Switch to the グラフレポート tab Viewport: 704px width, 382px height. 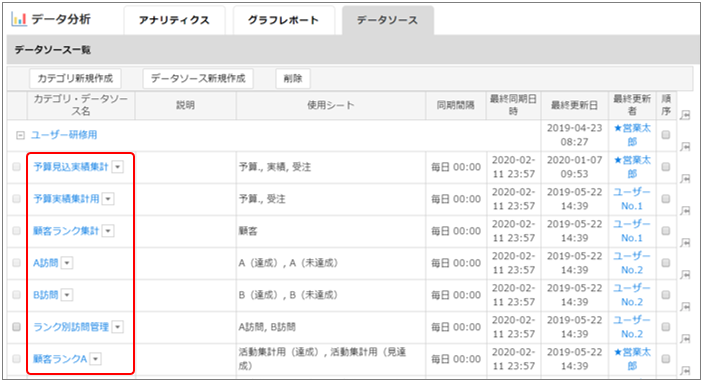283,20
